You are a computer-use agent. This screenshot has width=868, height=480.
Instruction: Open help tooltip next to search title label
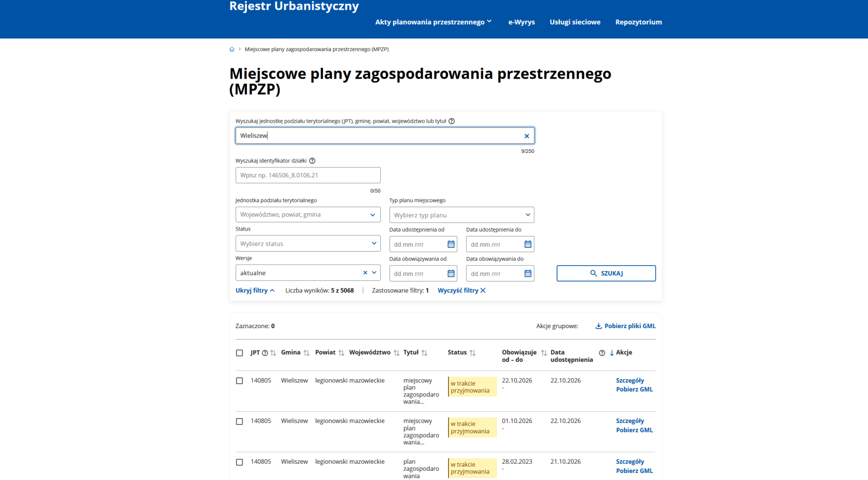point(451,121)
